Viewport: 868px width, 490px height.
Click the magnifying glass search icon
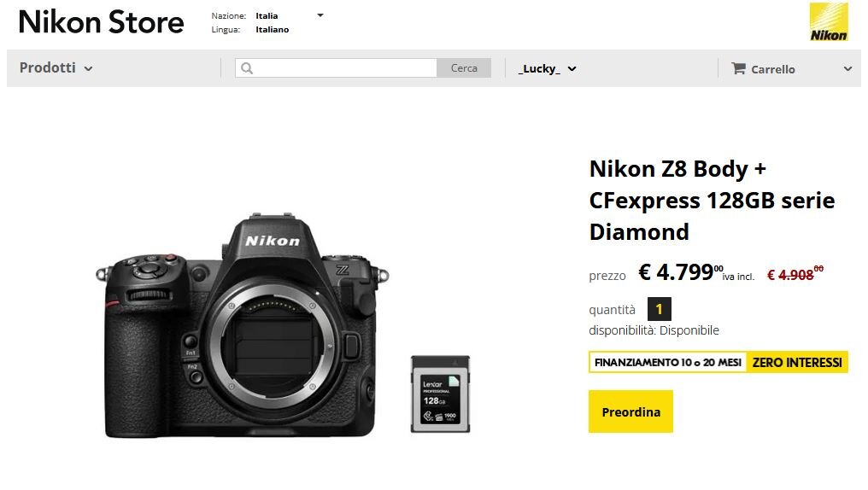click(x=247, y=68)
